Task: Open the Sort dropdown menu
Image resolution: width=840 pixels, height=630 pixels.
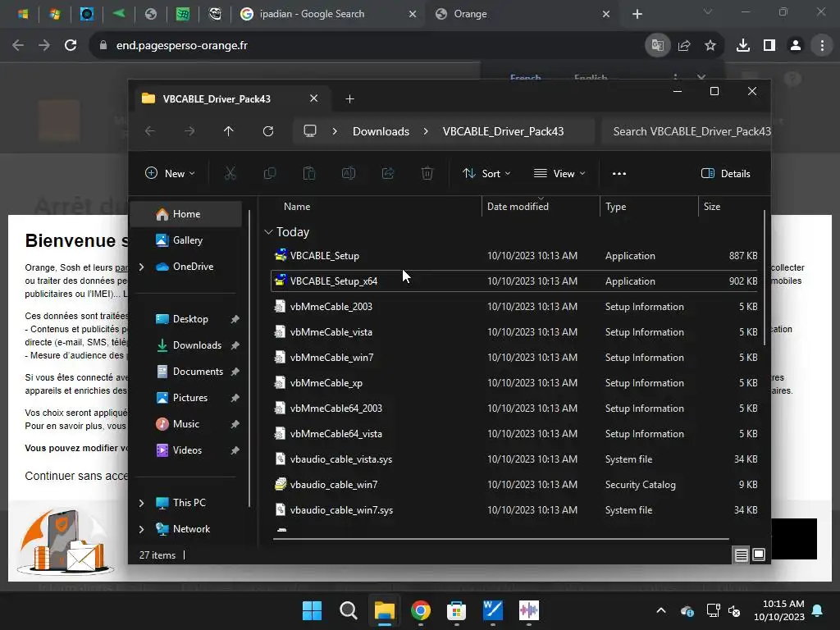Action: [486, 173]
